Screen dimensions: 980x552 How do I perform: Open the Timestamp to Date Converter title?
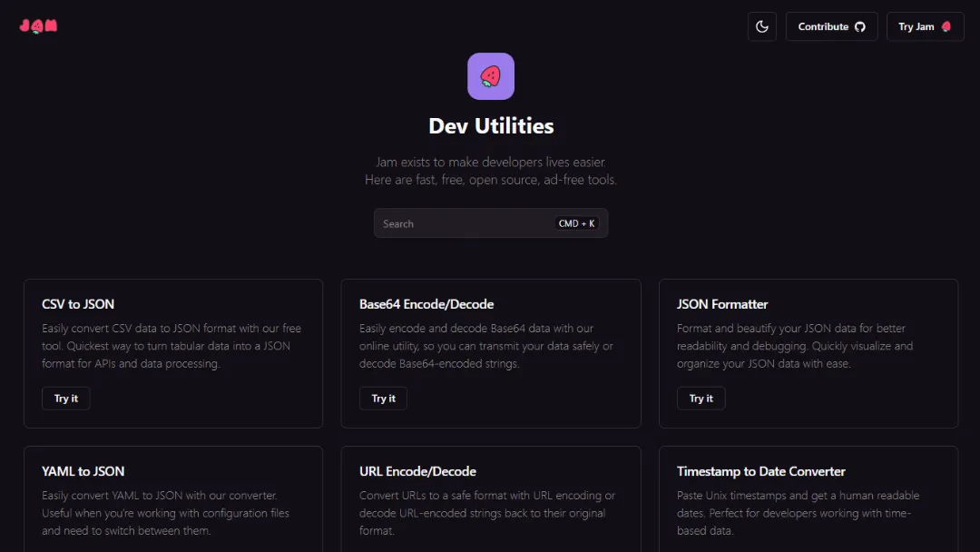click(x=760, y=471)
